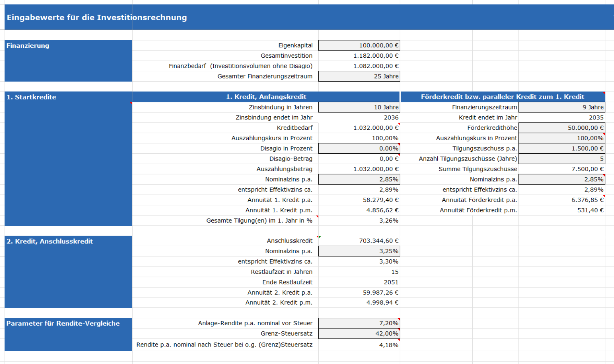Viewport: 614px width, 364px height.
Task: Select the Zinsbindung endet im Jahr value 2036
Action: pyautogui.click(x=391, y=117)
